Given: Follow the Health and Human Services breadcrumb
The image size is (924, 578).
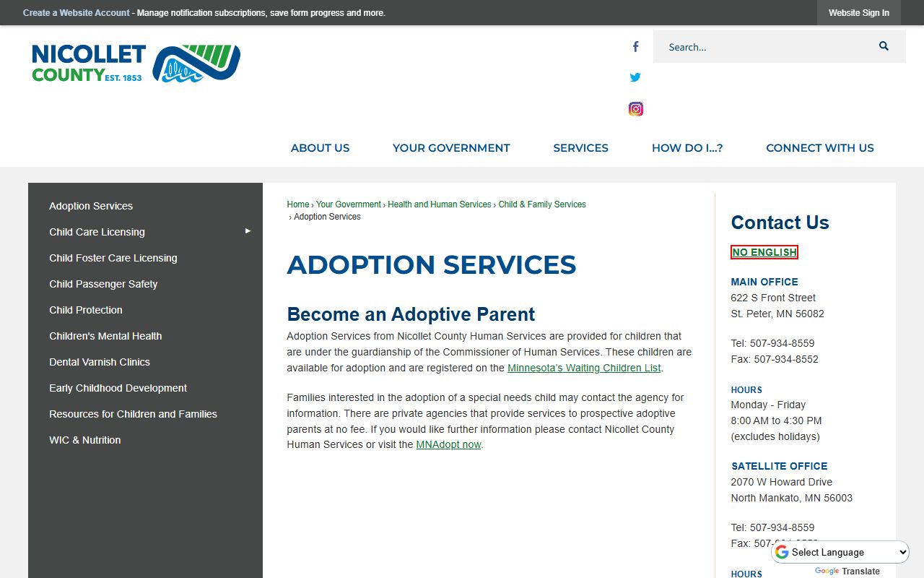Looking at the screenshot, I should click(440, 204).
